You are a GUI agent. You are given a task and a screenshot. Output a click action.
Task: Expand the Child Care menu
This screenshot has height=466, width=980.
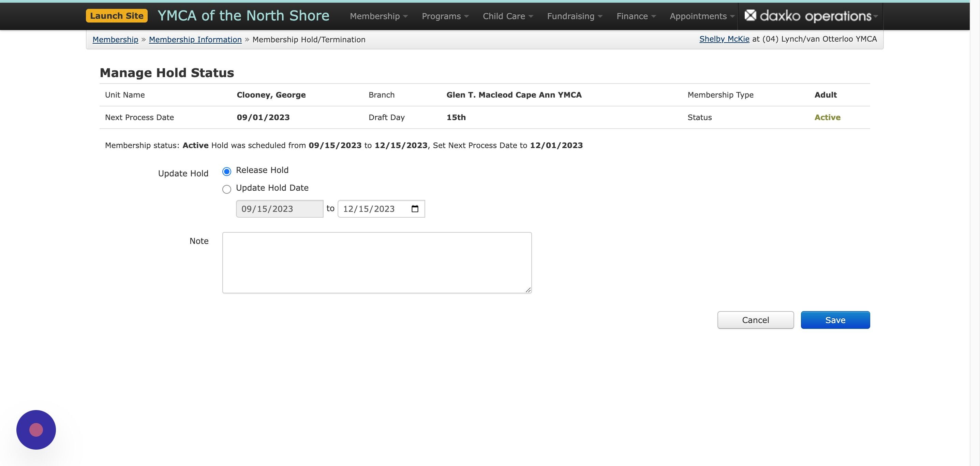point(508,16)
